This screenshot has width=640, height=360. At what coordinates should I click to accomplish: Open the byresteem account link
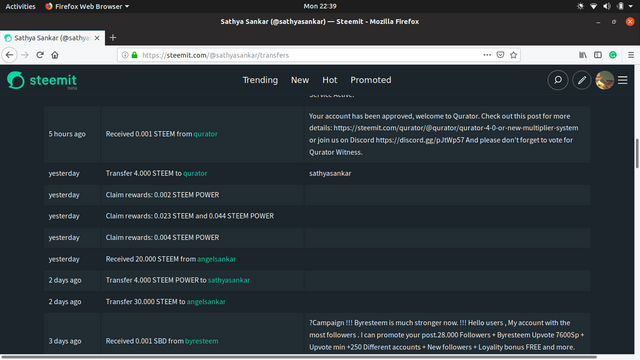click(x=202, y=341)
